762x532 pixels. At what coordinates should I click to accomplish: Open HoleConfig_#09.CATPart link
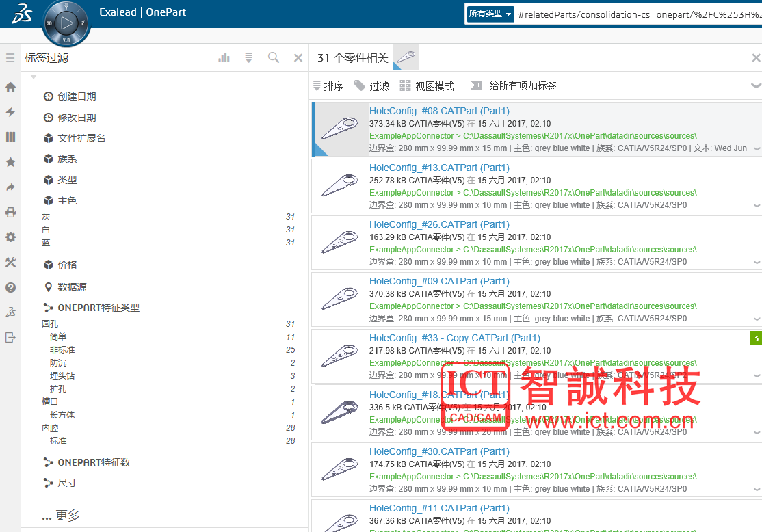click(439, 281)
